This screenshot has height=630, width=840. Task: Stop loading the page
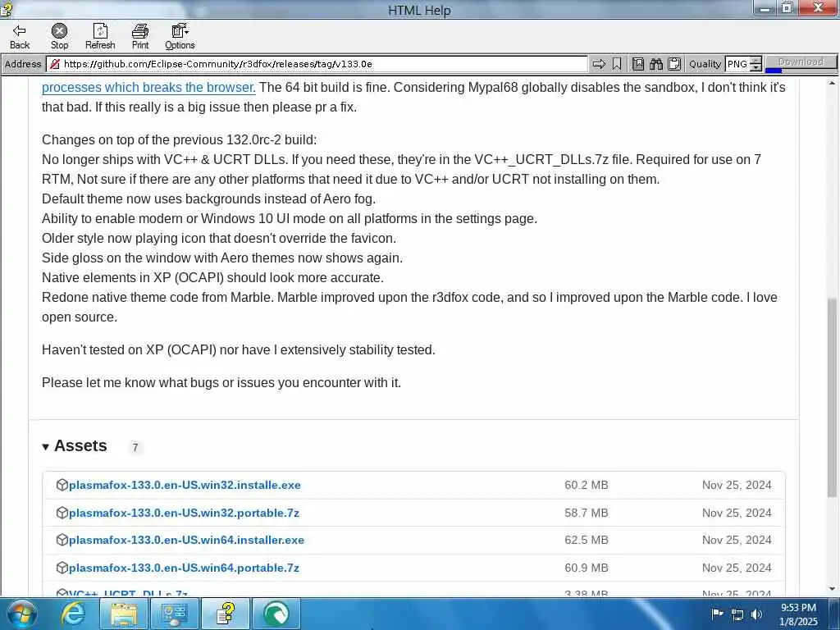pyautogui.click(x=59, y=36)
